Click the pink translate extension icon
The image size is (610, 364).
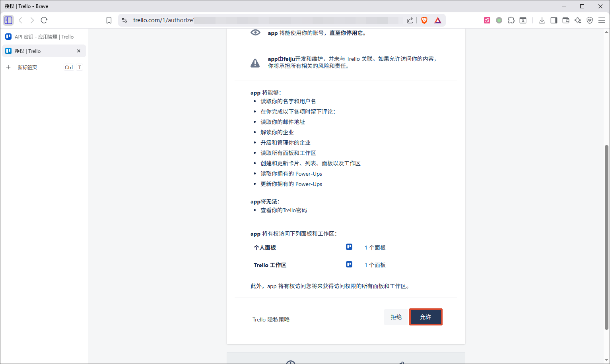coord(487,20)
